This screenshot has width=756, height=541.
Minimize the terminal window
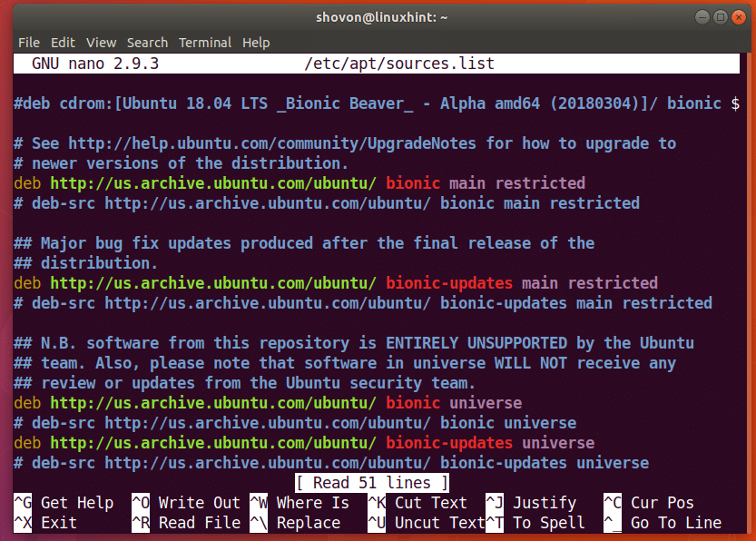pyautogui.click(x=702, y=17)
